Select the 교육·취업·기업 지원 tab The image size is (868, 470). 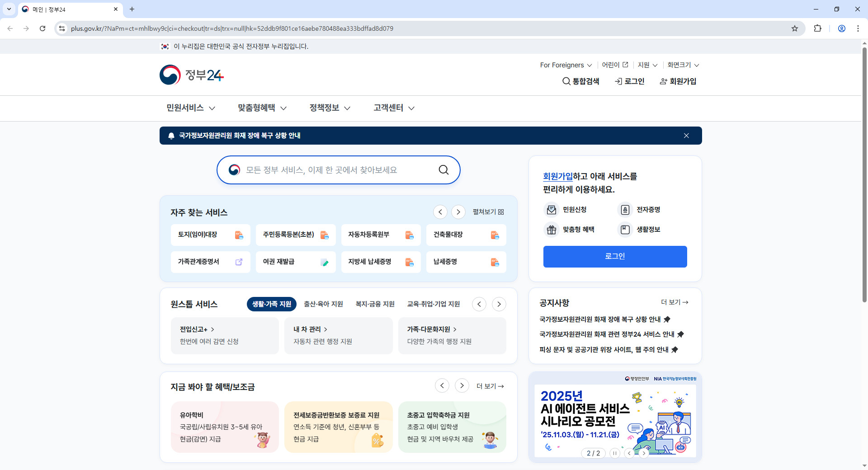pos(434,304)
